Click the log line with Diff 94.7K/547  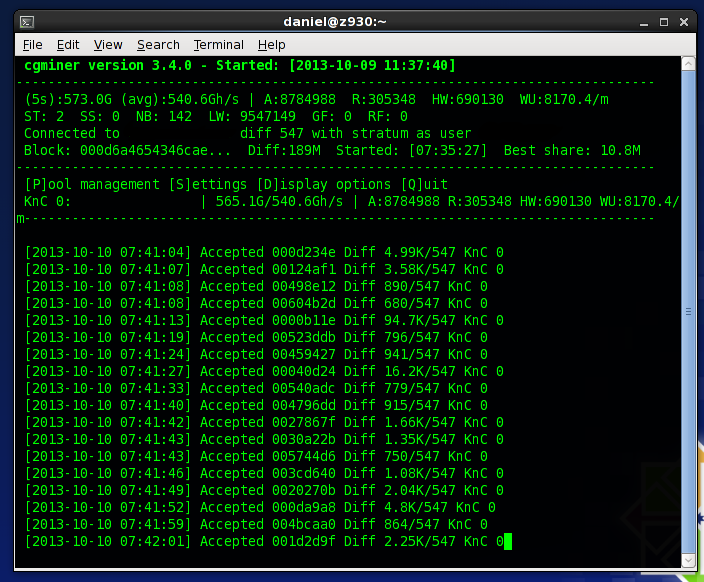(264, 321)
